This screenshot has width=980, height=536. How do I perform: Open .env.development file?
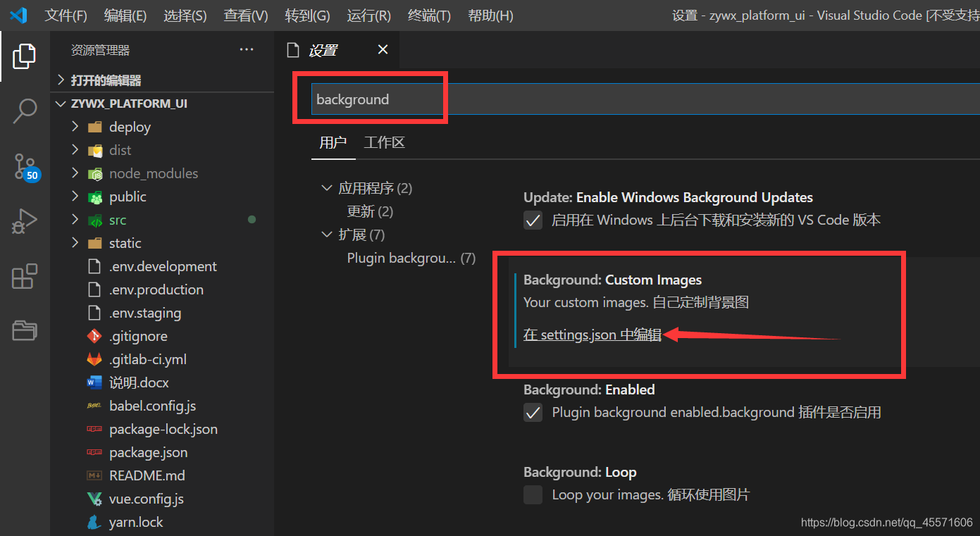point(162,267)
